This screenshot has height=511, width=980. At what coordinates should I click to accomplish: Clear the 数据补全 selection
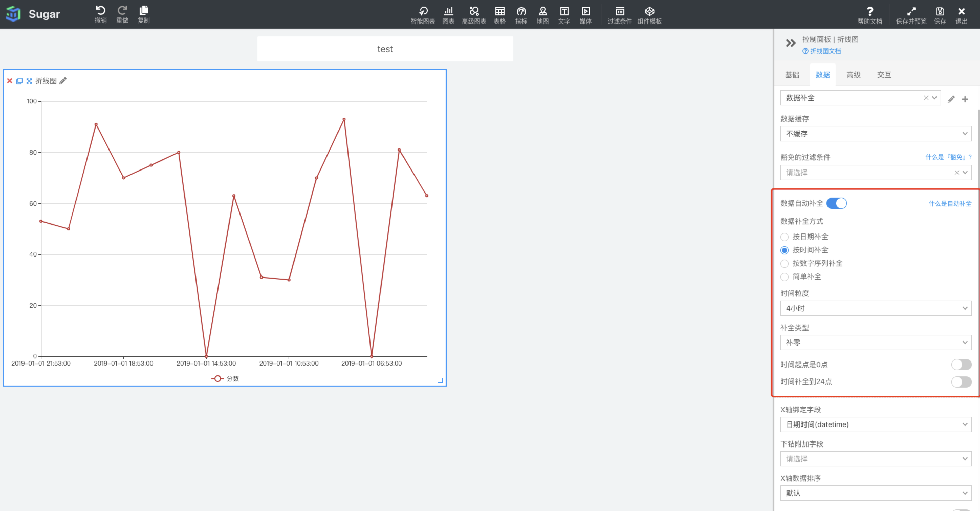click(926, 98)
